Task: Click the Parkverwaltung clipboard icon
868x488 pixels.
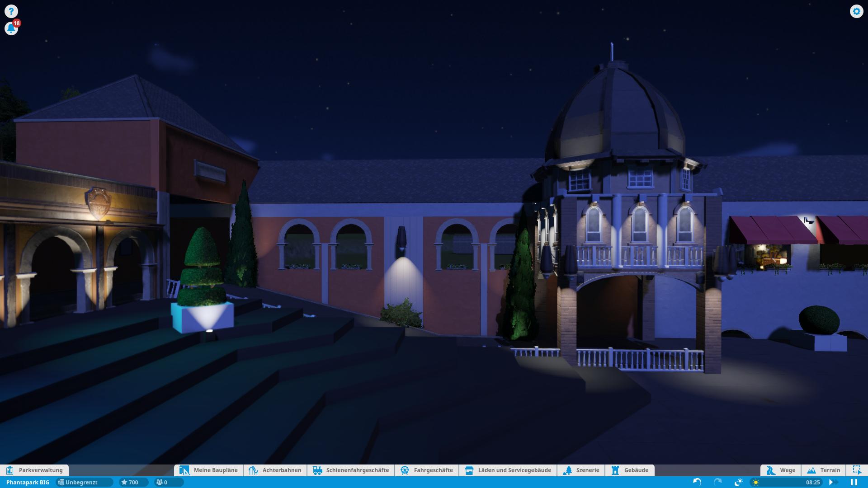Action: click(x=10, y=470)
